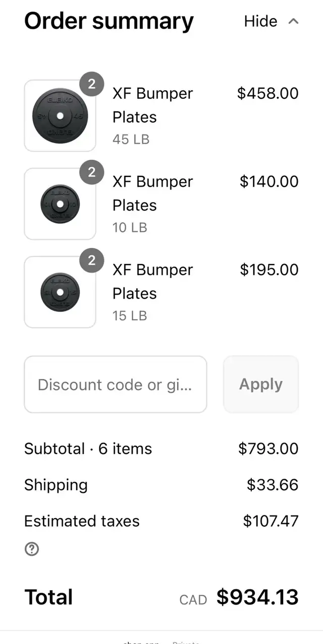Tap the $458.00 item price
The width and height of the screenshot is (323, 644).
click(x=268, y=93)
